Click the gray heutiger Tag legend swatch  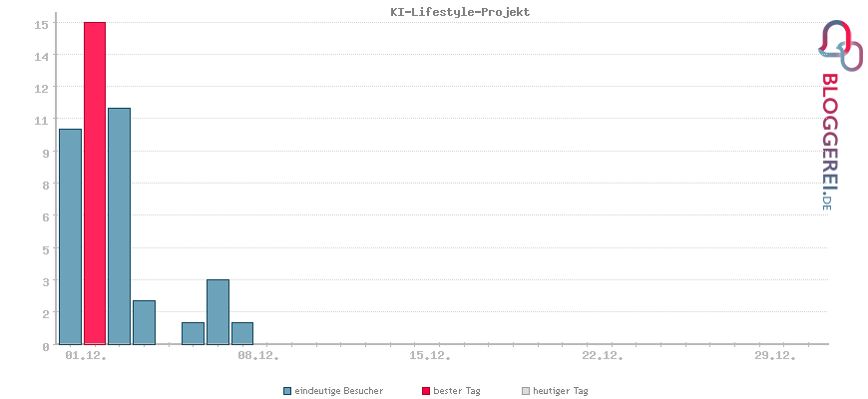pos(525,391)
